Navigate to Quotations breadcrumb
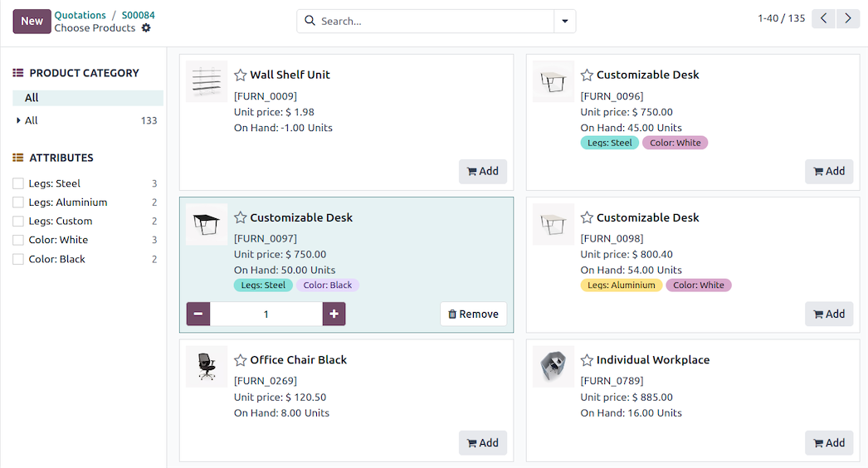This screenshot has width=868, height=468. pyautogui.click(x=80, y=15)
